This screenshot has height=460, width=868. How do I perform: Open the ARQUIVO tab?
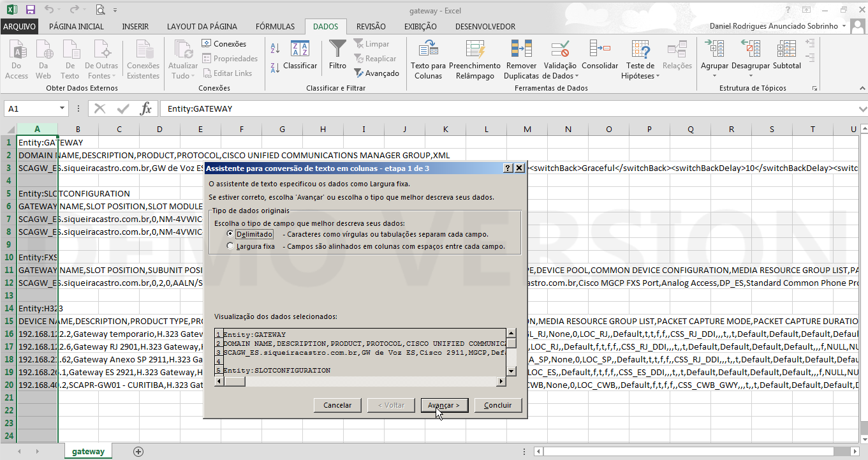tap(20, 27)
